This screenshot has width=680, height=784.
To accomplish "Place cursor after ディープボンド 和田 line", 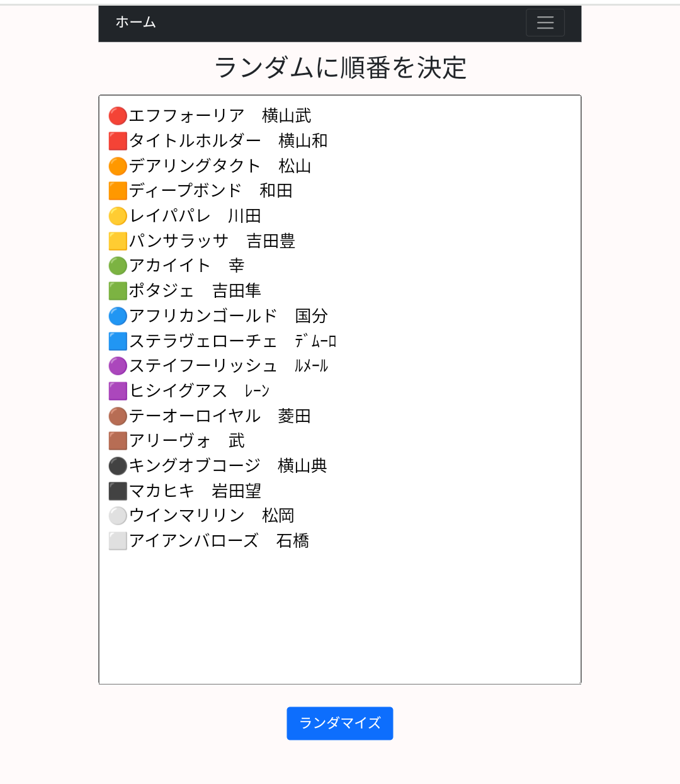I will 294,191.
